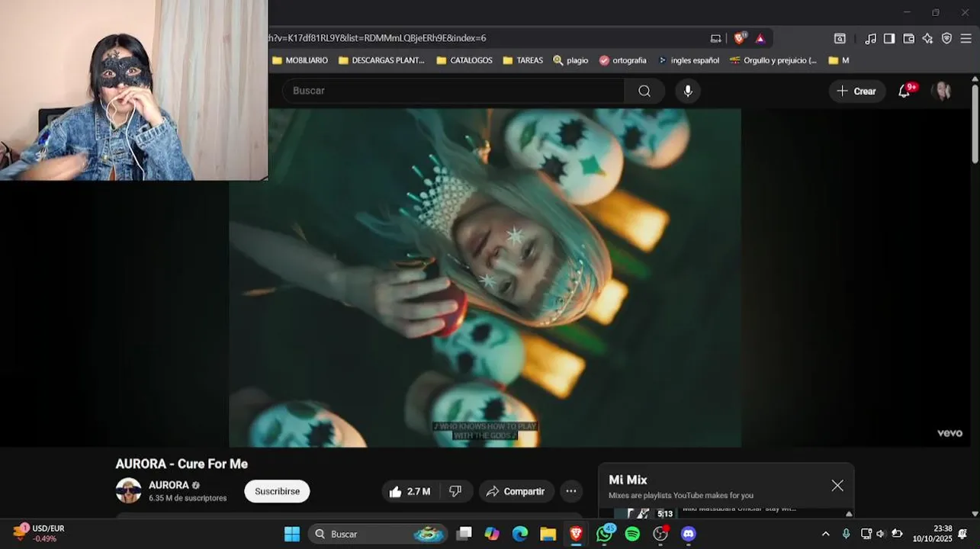Open the MOBILIARIO bookmark folder
The width and height of the screenshot is (980, 549).
coord(300,60)
